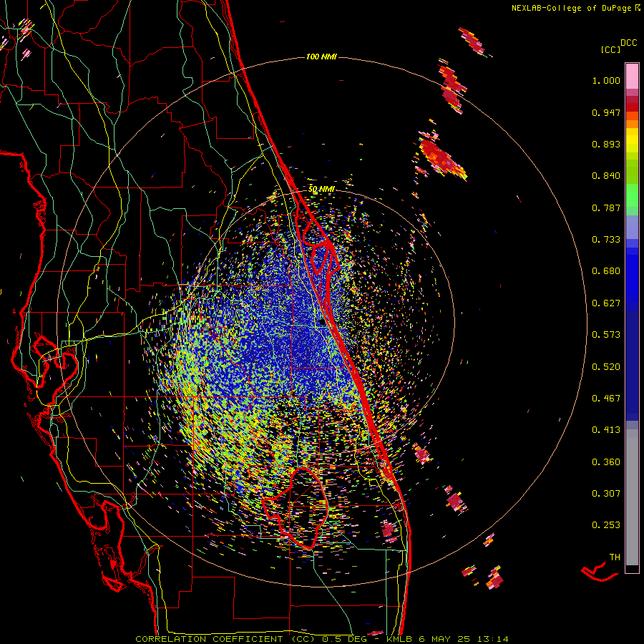Viewport: 644px width, 644px height.
Task: Click the 0.733 legend value
Action: click(x=606, y=240)
